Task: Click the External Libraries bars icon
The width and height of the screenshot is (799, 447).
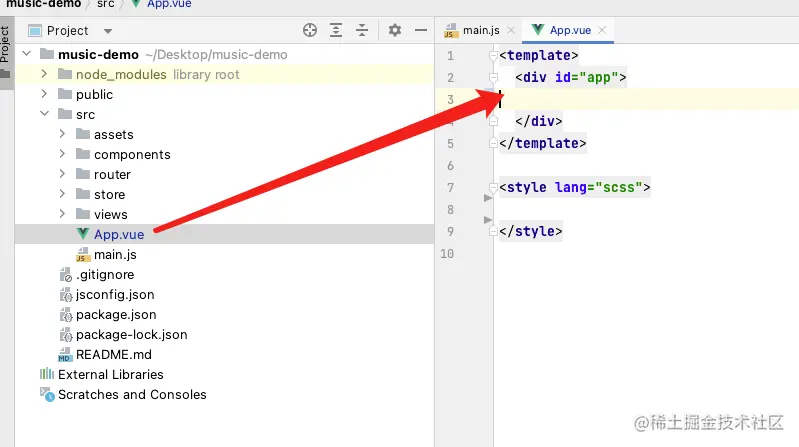Action: 47,374
